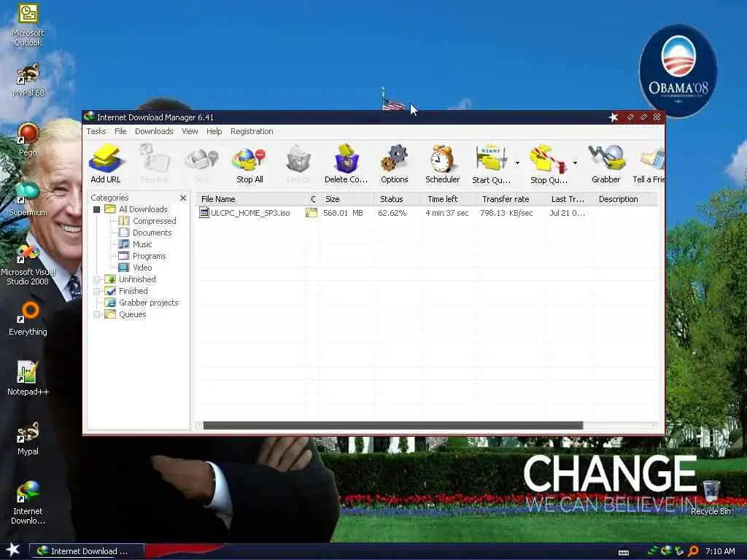The height and width of the screenshot is (560, 747).
Task: Expand the Unfinished tree node
Action: click(x=97, y=279)
